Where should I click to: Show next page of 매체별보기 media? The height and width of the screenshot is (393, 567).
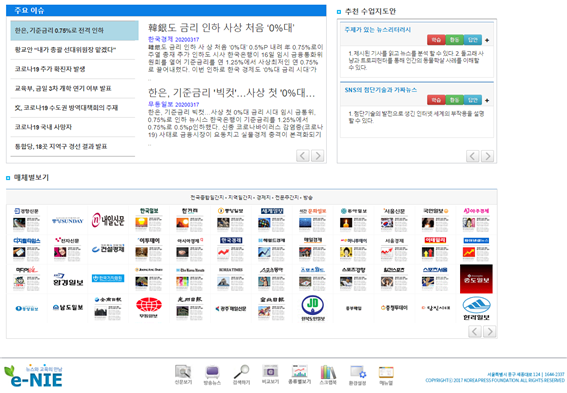click(490, 331)
